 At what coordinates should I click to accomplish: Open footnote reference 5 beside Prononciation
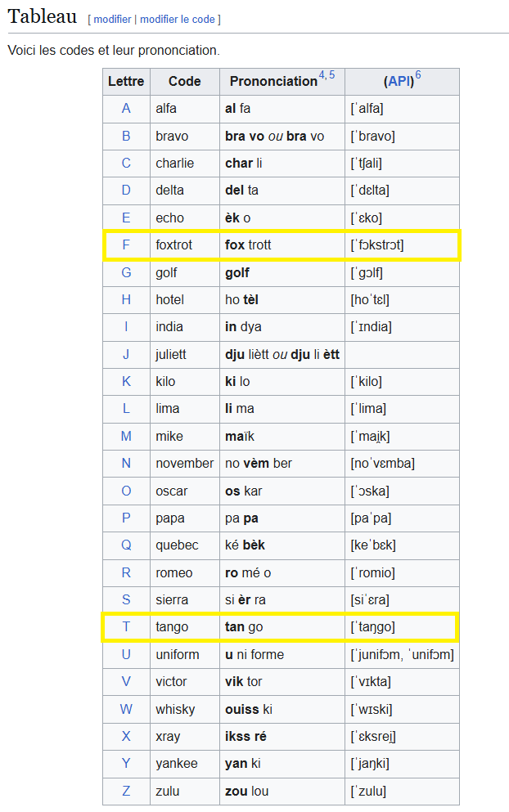pyautogui.click(x=331, y=75)
